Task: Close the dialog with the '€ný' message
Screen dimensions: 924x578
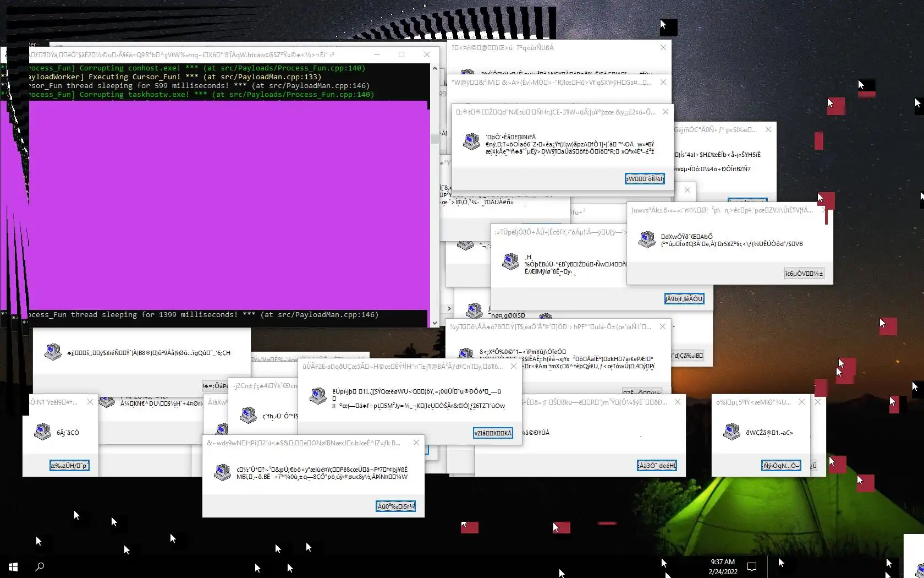Action: (x=665, y=112)
